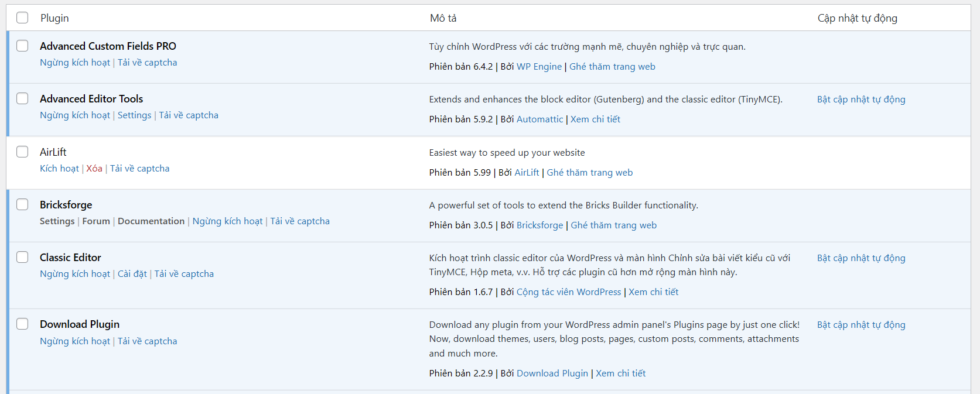Check the Bricksforge plugin checkbox
The image size is (980, 394).
point(22,204)
